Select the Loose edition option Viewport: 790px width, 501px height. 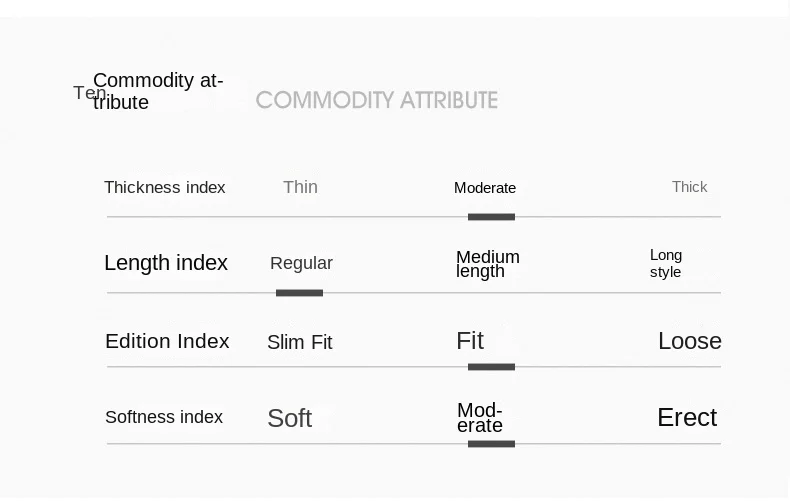pos(689,341)
